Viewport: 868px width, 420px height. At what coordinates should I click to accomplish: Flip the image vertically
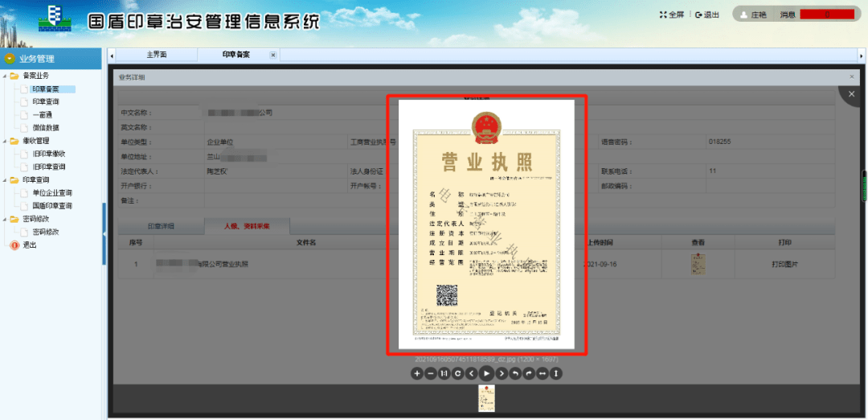pyautogui.click(x=556, y=374)
